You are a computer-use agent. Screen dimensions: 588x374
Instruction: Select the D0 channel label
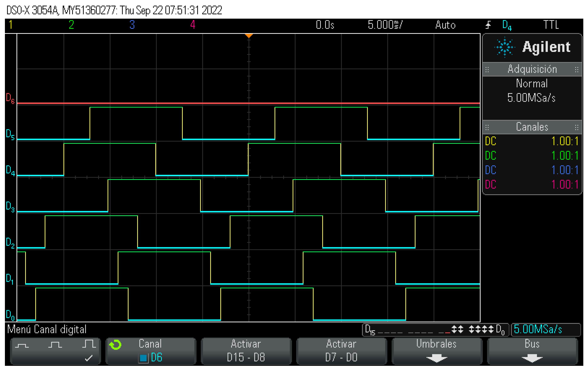pos(10,315)
